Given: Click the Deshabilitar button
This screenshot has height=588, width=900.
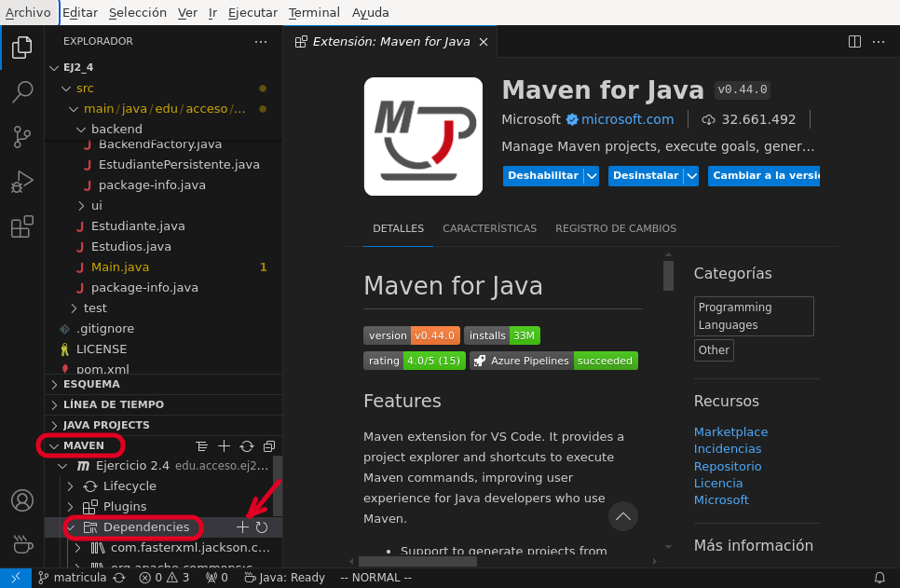Looking at the screenshot, I should (x=543, y=176).
